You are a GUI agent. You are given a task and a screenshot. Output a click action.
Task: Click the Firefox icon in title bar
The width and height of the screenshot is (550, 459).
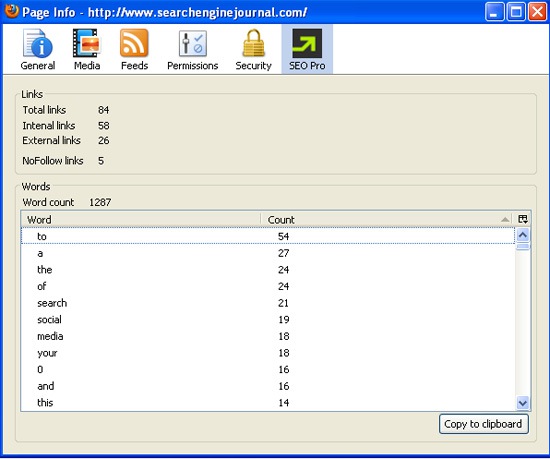pos(11,11)
